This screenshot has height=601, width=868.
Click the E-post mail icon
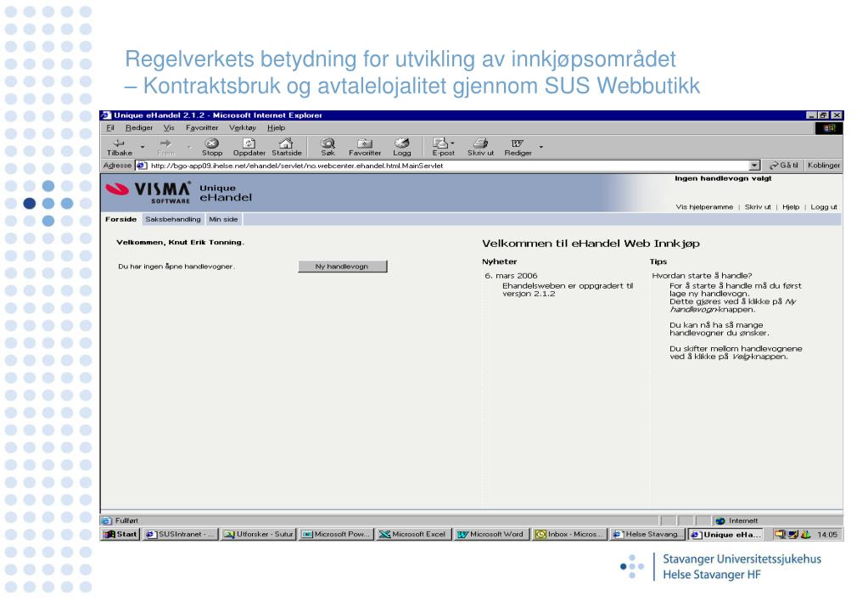click(x=440, y=143)
